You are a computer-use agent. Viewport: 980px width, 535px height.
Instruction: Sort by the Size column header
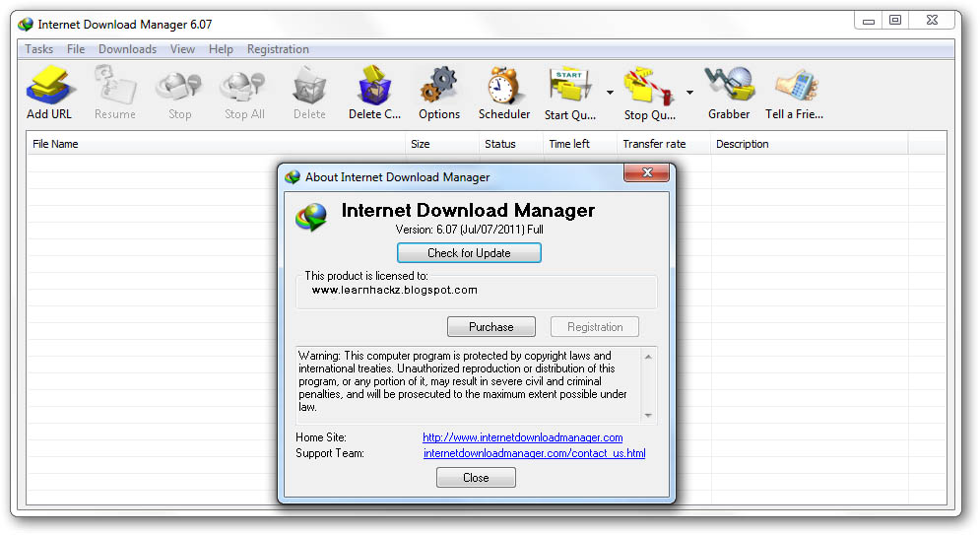(x=442, y=144)
